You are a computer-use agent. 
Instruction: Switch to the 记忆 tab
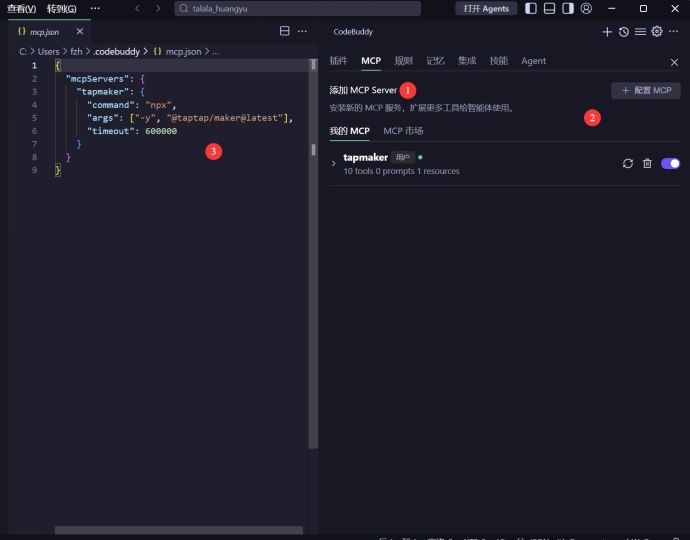tap(435, 61)
